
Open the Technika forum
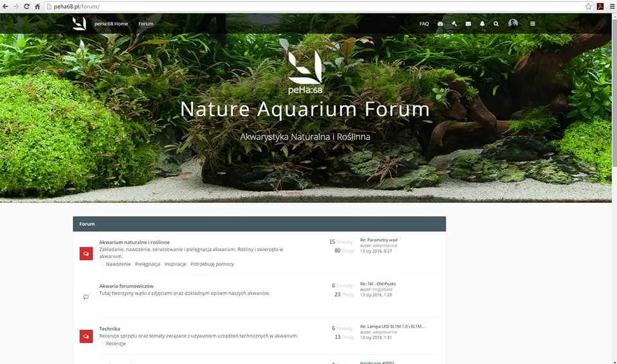coord(109,329)
